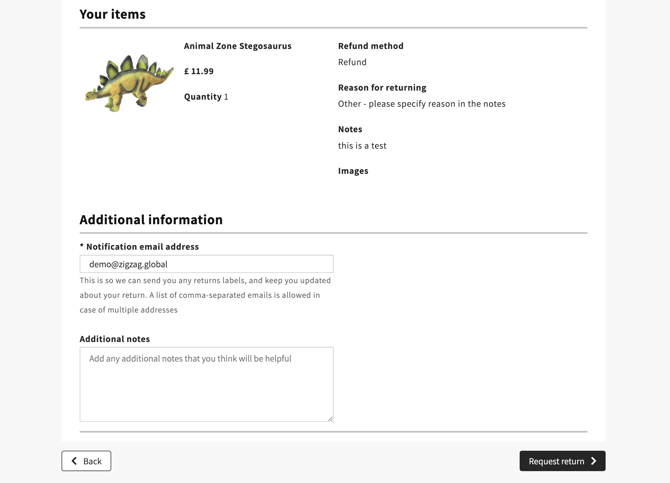Click the 'Images' label
Image resolution: width=670 pixels, height=483 pixels.
tap(353, 171)
